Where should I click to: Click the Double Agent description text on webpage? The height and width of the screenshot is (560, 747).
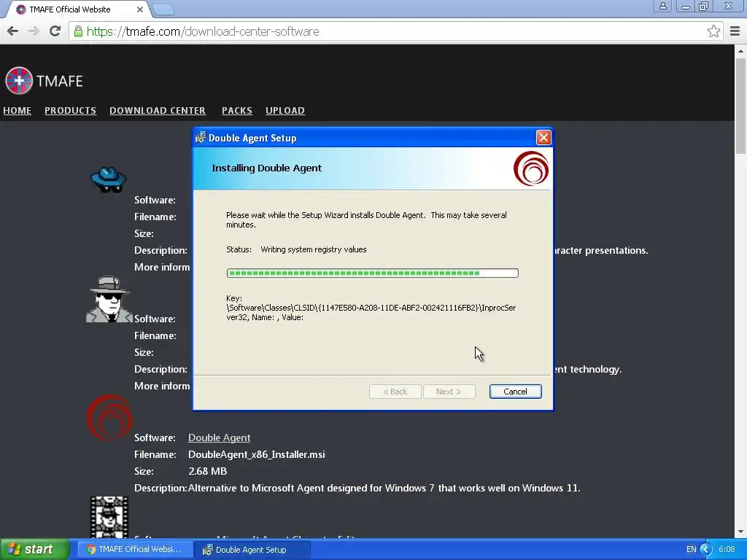point(384,488)
